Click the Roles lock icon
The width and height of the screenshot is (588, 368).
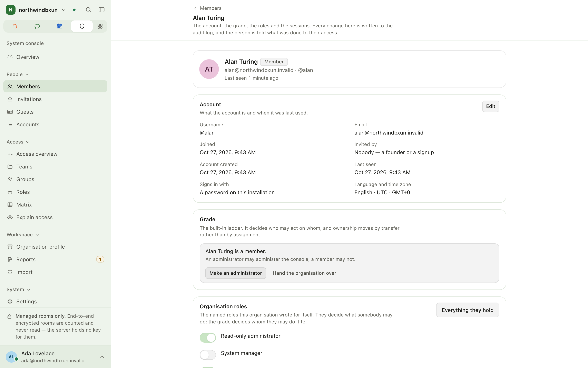(10, 192)
